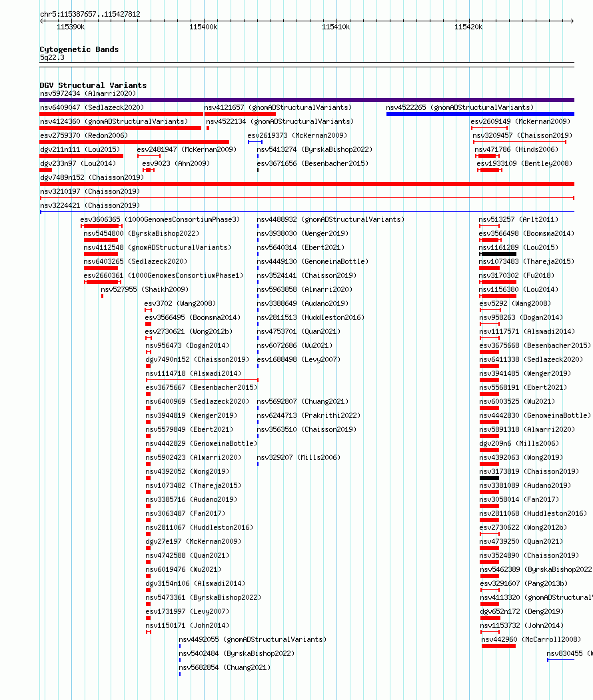The image size is (593, 700).
Task: Open dgv7489n152 (Chaisson2019) variant
Action: tap(92, 178)
